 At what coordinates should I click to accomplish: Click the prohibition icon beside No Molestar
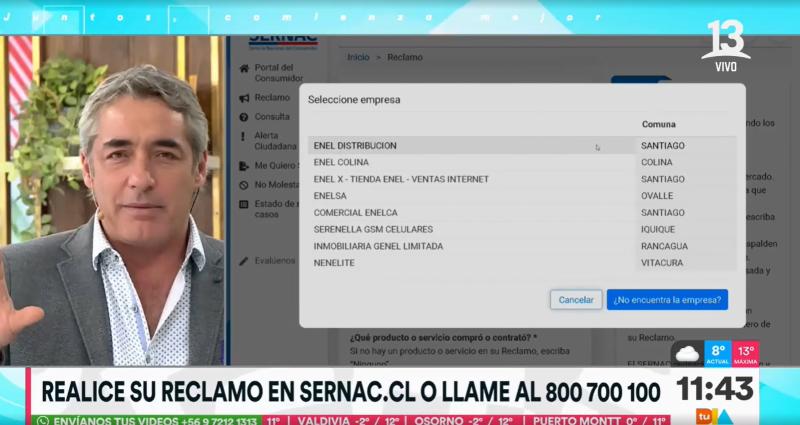(x=244, y=185)
